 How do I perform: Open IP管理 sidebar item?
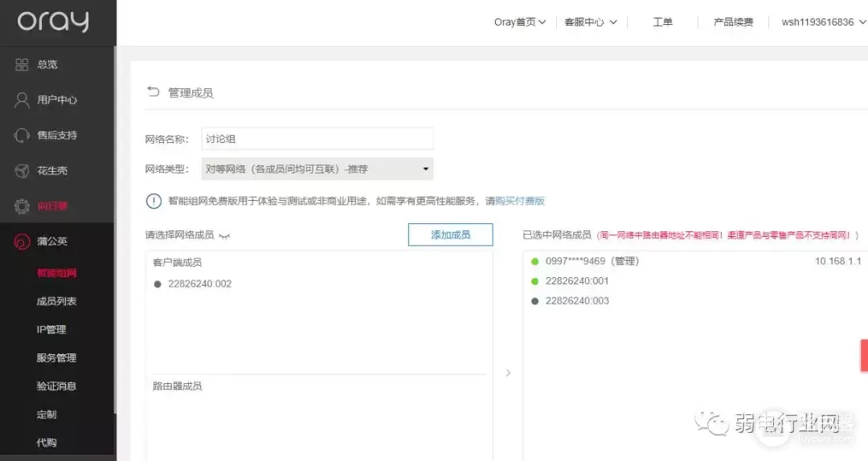[x=51, y=329]
